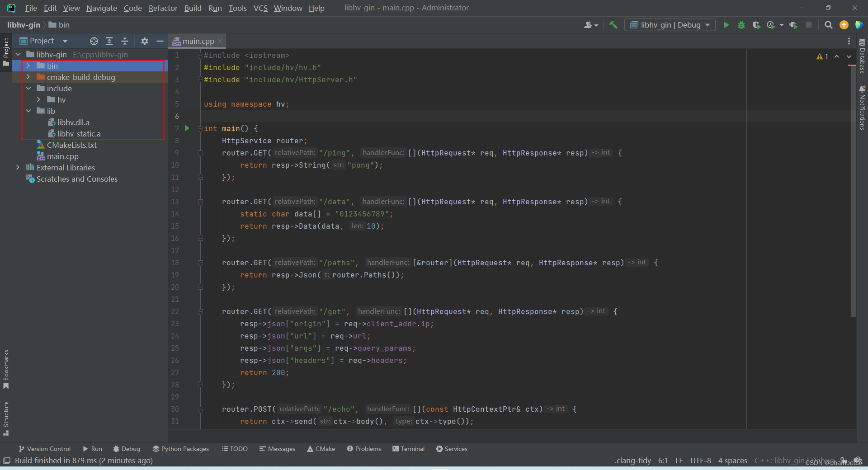Run the libhv_gin configuration

coord(726,25)
